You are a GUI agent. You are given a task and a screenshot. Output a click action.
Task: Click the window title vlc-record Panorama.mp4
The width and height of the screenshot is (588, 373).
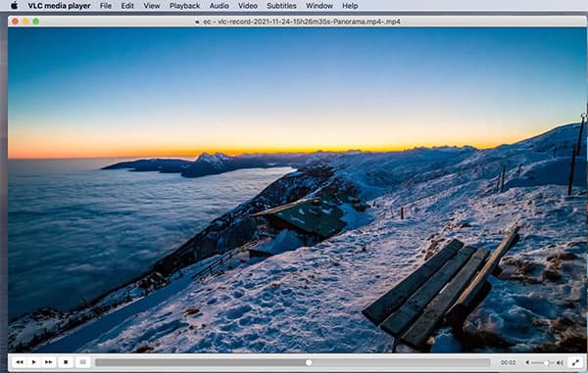pyautogui.click(x=302, y=22)
